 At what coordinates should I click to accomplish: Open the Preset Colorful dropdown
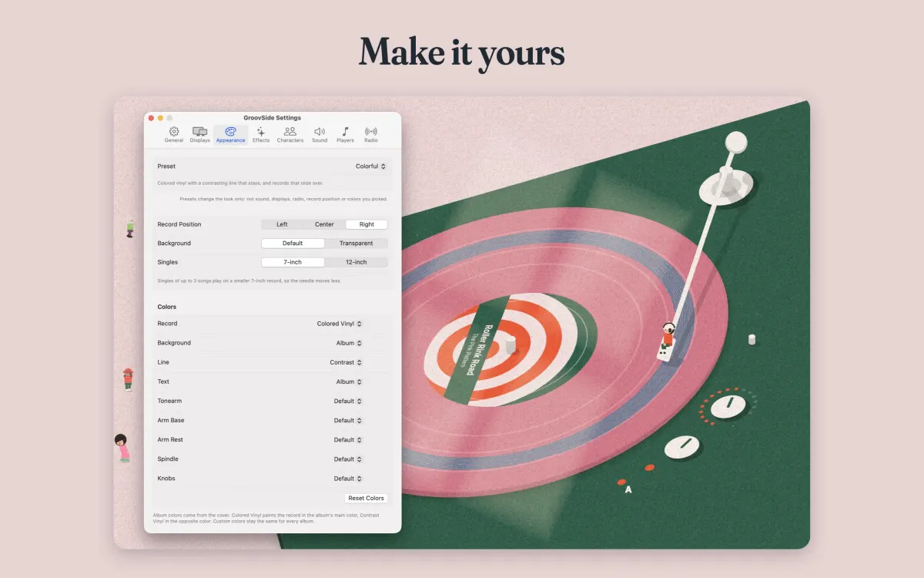click(370, 166)
